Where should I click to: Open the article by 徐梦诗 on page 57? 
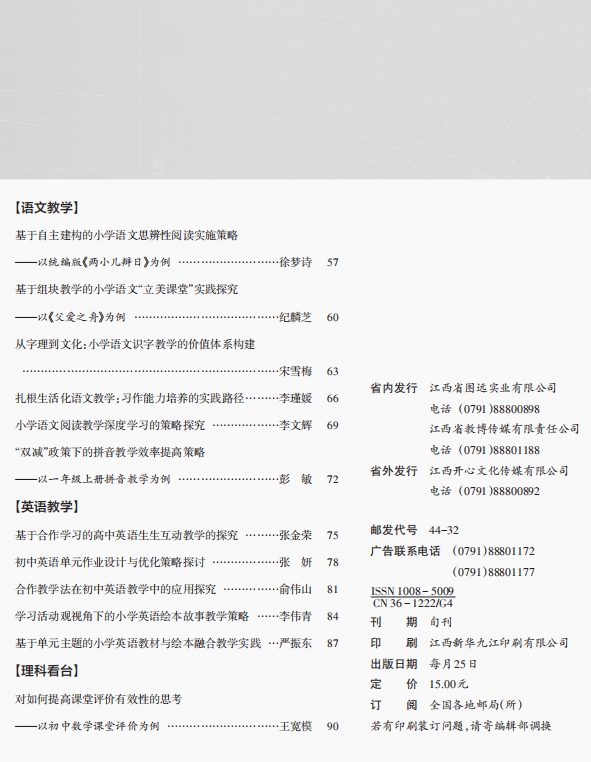tap(177, 262)
